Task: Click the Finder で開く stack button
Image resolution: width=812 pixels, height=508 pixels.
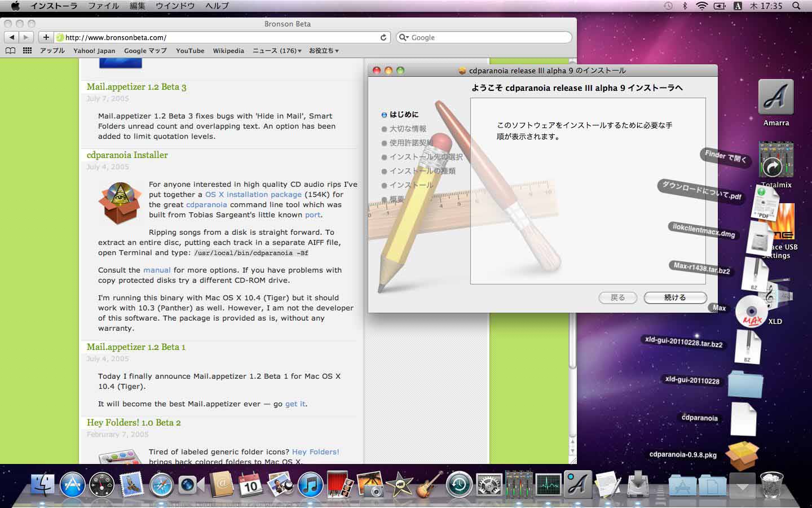Action: [726, 156]
